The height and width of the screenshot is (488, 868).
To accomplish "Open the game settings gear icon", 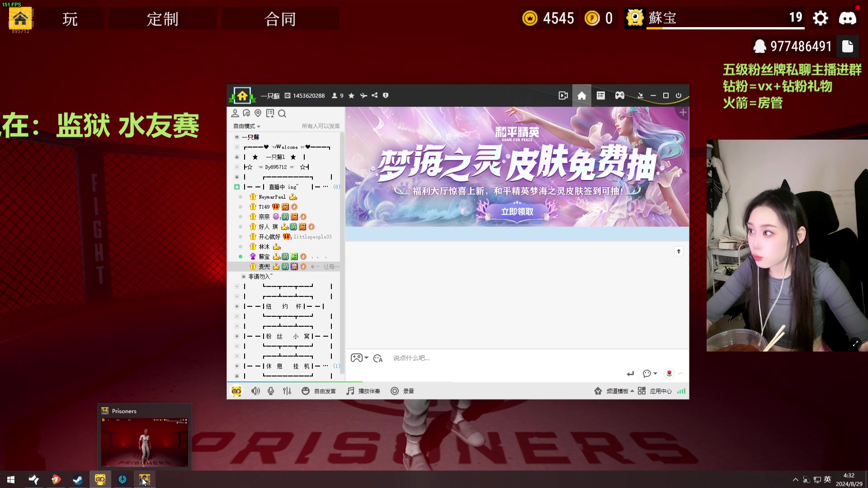I will pos(820,18).
